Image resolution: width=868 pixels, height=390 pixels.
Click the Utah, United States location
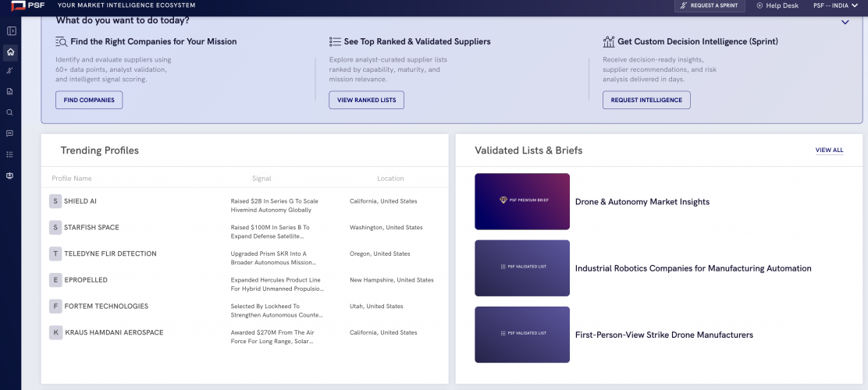coord(376,306)
